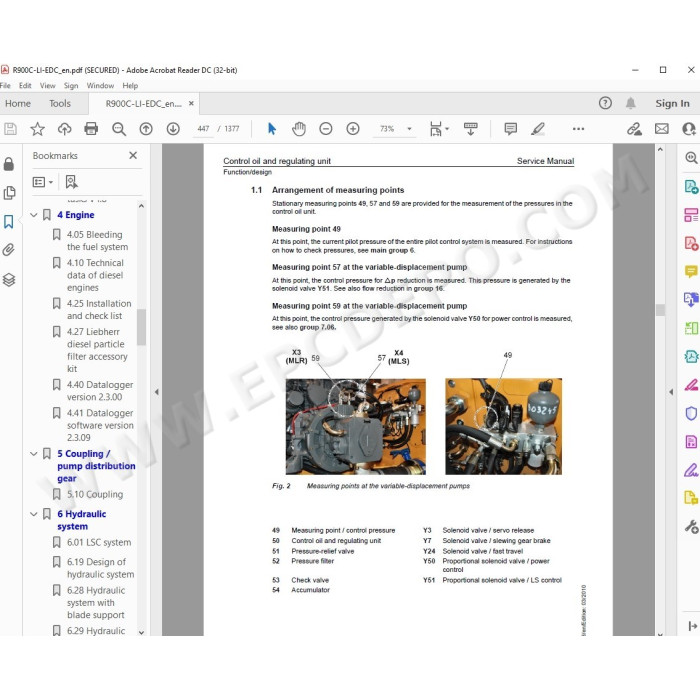Open 4.10 Technical data of diesel engines
Viewport: 700px width, 700px height.
click(x=95, y=275)
